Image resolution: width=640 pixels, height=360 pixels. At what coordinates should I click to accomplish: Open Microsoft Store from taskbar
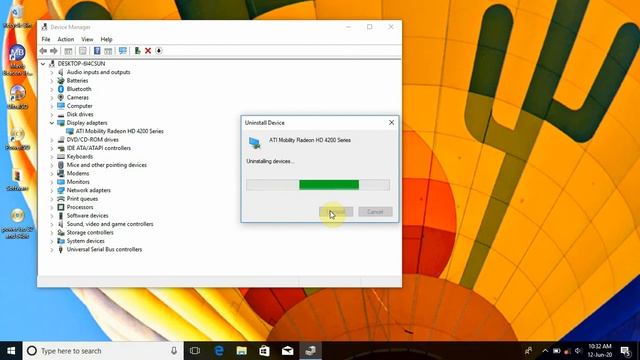click(x=264, y=351)
